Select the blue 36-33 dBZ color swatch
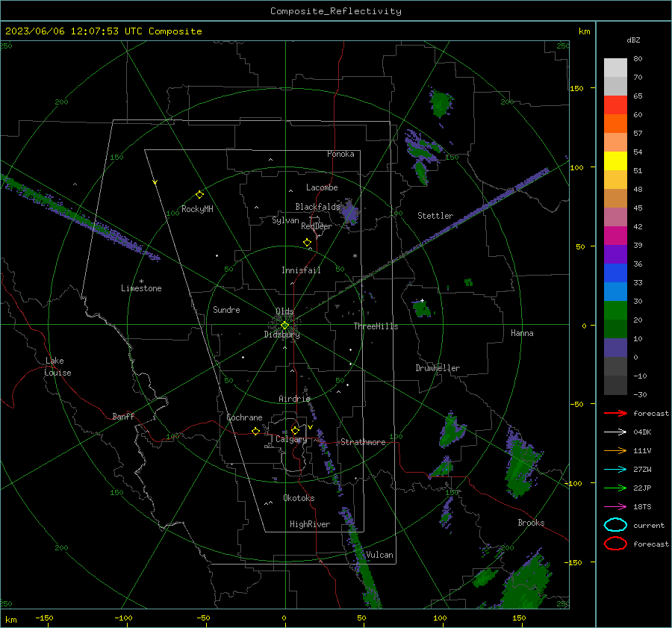672x628 pixels. 615,273
